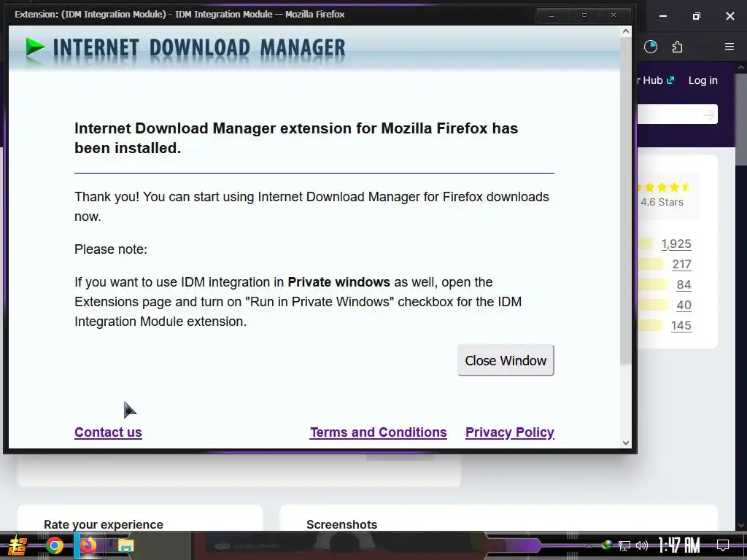Restore down the main Firefox window

click(x=696, y=16)
